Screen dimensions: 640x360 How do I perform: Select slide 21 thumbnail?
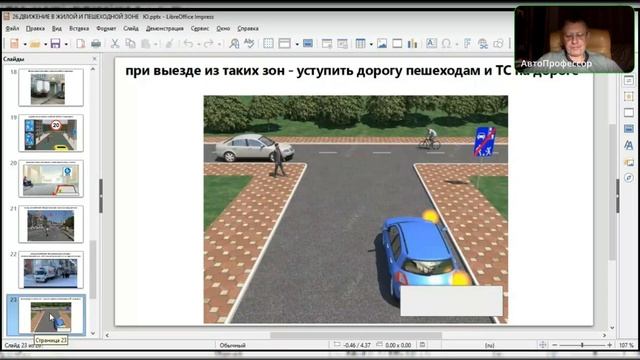click(51, 224)
